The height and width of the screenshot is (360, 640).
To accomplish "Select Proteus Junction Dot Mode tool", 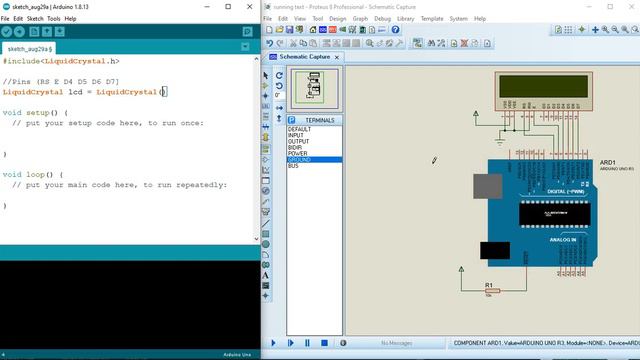I will tap(266, 96).
